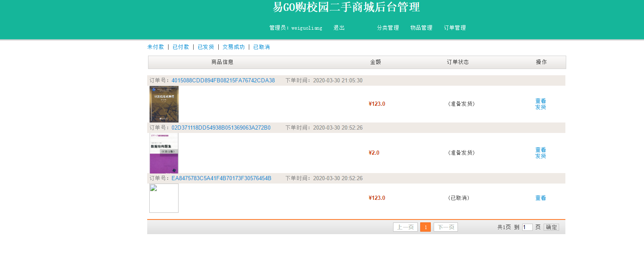The image size is (644, 273).
Task: Show 已取消 orders
Action: click(x=261, y=47)
